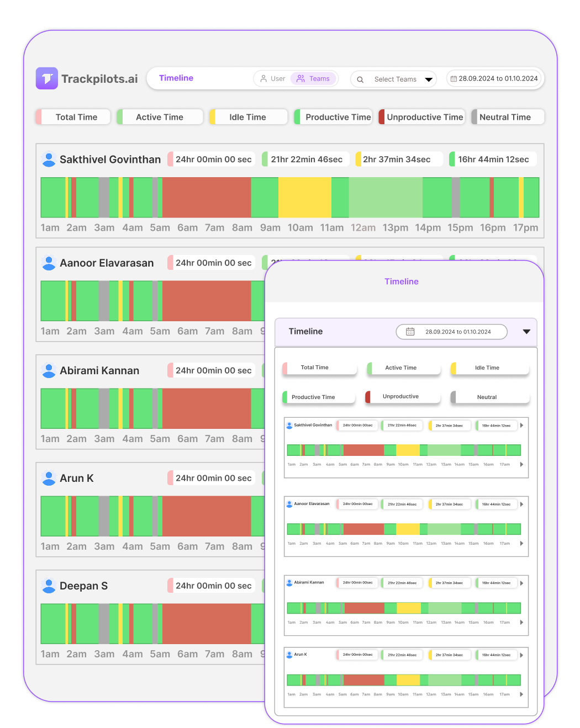This screenshot has height=728, width=580.
Task: Toggle the Idle Time legend filter
Action: (x=248, y=117)
